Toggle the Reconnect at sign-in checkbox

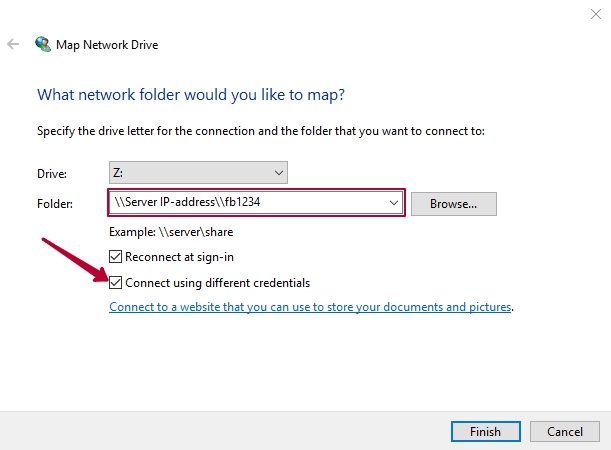click(115, 257)
